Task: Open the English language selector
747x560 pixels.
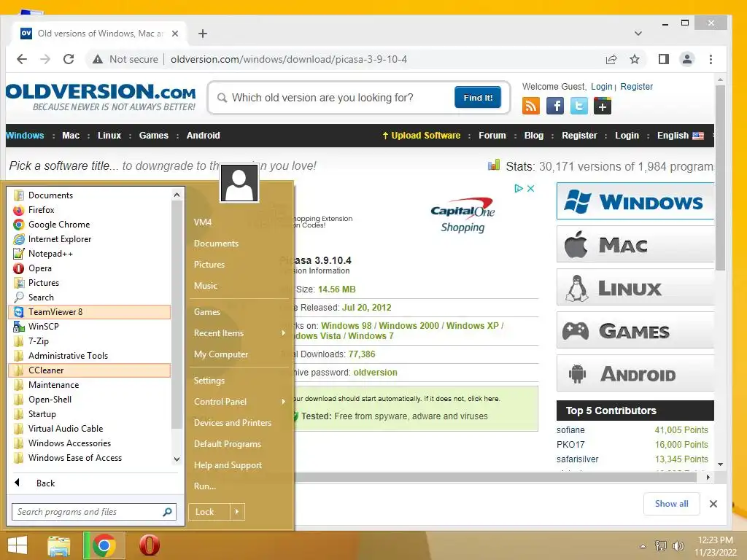Action: [681, 136]
